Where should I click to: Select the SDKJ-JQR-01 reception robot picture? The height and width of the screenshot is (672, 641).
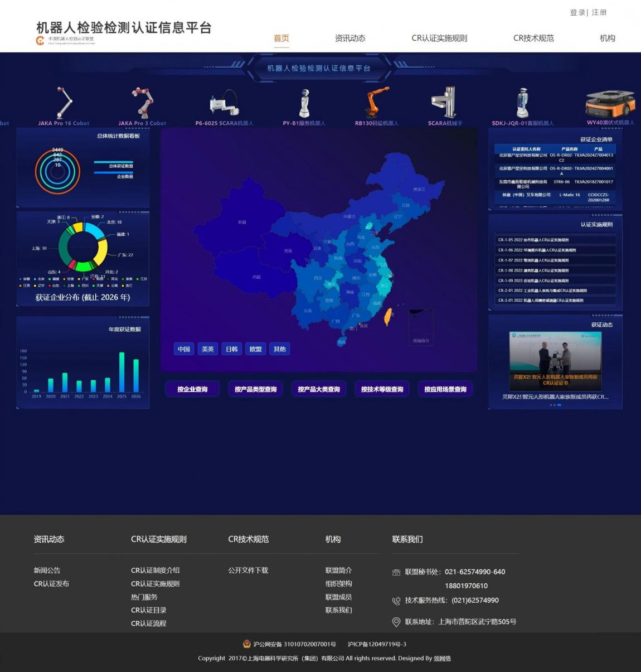pyautogui.click(x=522, y=103)
